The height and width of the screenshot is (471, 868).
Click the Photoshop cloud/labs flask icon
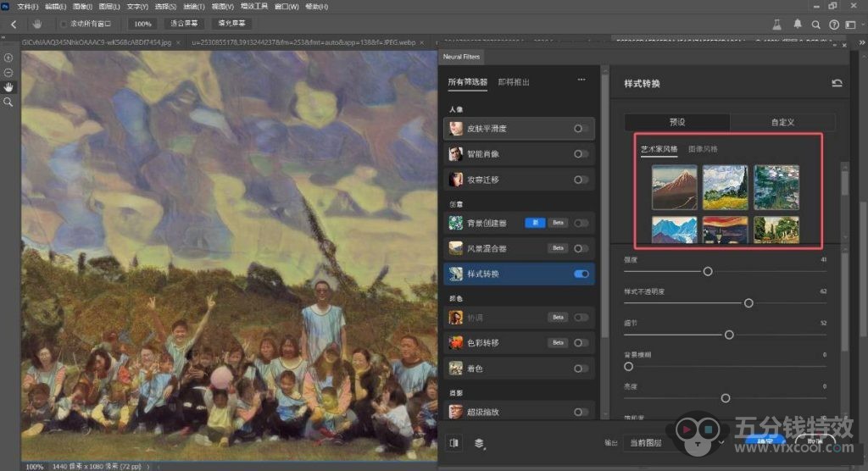point(777,25)
